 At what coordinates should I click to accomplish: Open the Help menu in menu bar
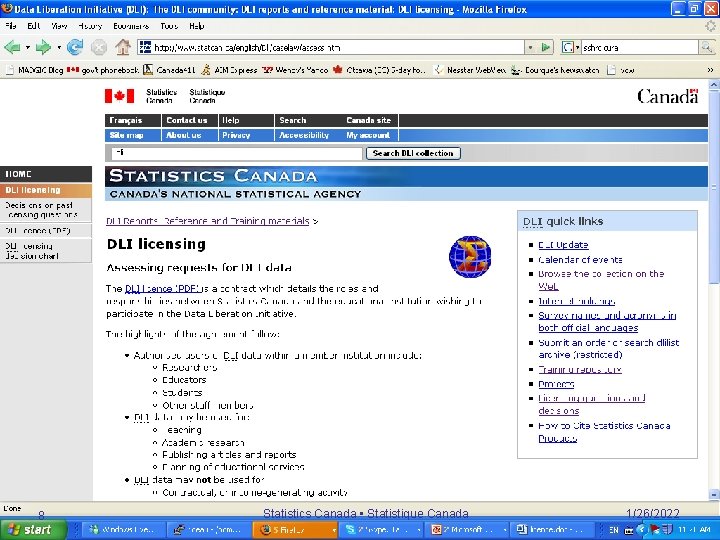click(x=197, y=26)
